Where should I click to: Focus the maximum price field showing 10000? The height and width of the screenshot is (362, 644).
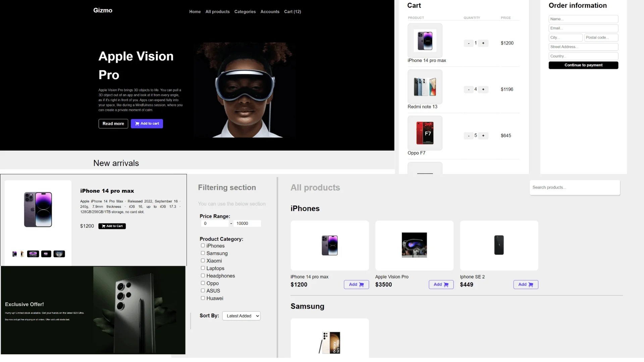pos(247,224)
